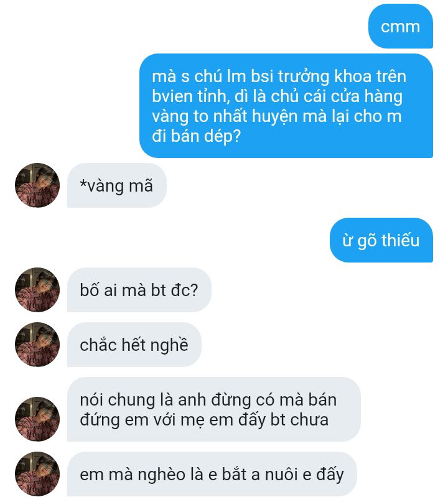
Task: Select the gray '*vàng mã' bubble
Action: pyautogui.click(x=117, y=185)
